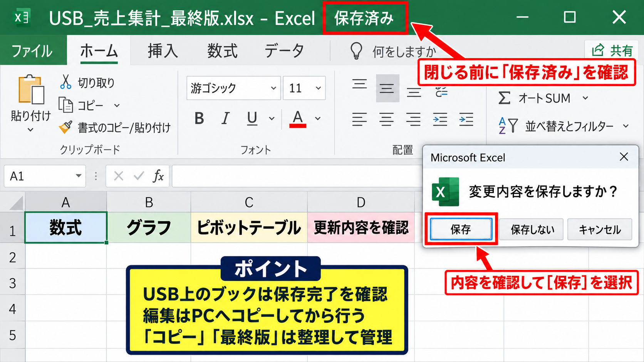644x362 pixels.
Task: Expand the Paste options arrow under 貼り付け
Action: point(30,130)
